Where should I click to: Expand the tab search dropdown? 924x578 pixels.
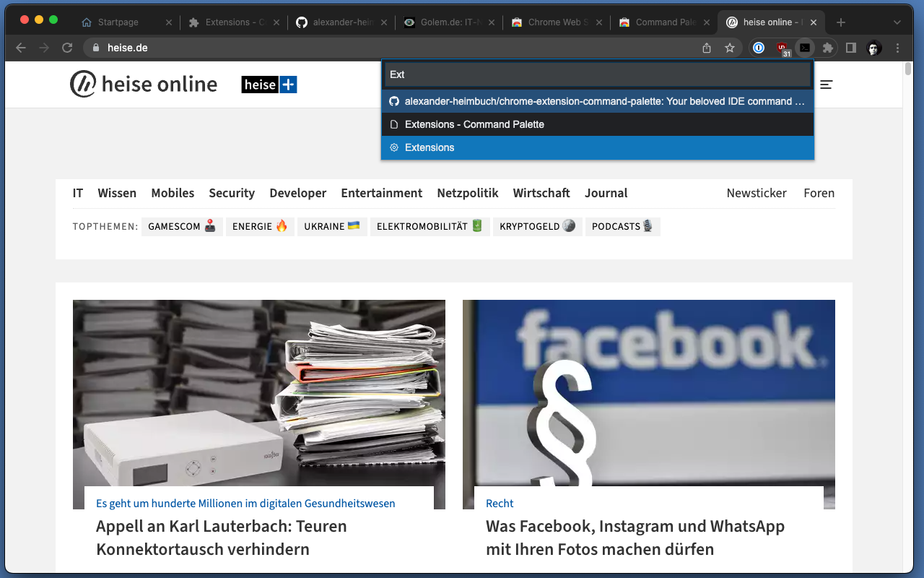pos(897,22)
